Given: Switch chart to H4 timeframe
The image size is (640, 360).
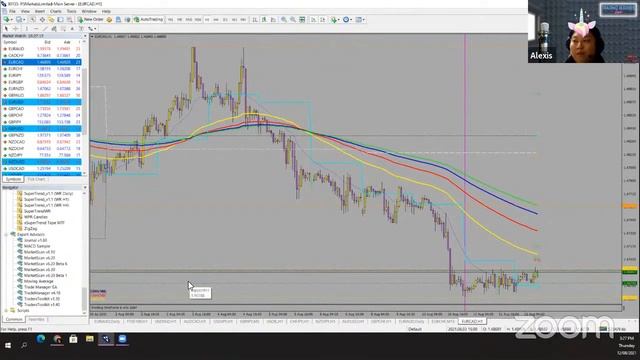Looking at the screenshot, I should click(x=216, y=19).
